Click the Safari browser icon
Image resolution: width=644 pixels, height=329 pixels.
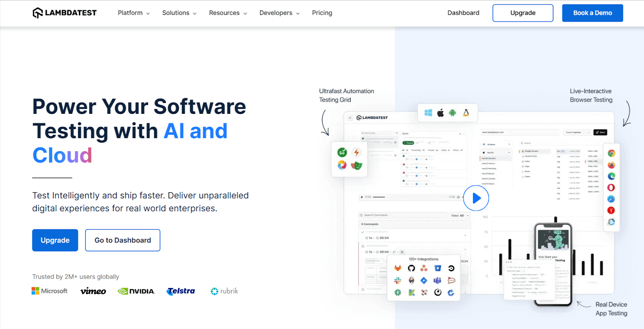[x=611, y=199]
